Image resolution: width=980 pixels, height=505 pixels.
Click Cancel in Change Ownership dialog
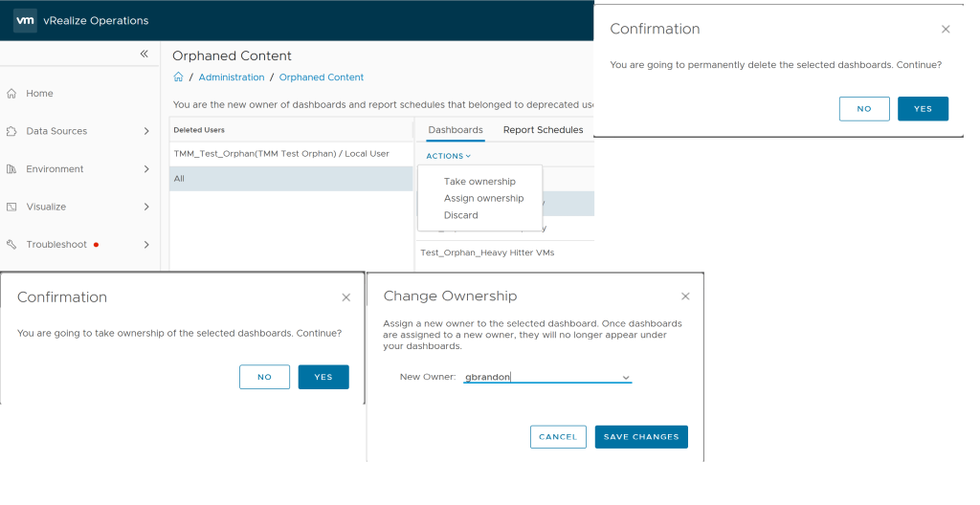[x=558, y=437]
